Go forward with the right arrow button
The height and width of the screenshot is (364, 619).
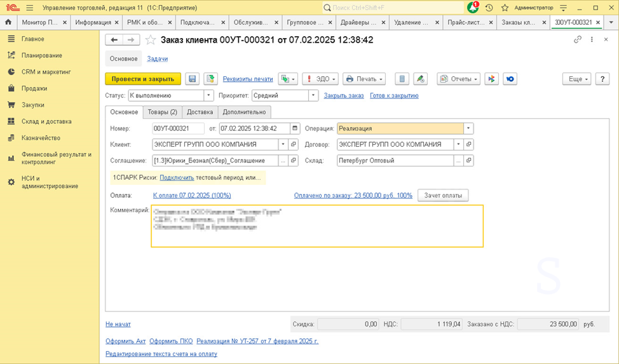131,40
